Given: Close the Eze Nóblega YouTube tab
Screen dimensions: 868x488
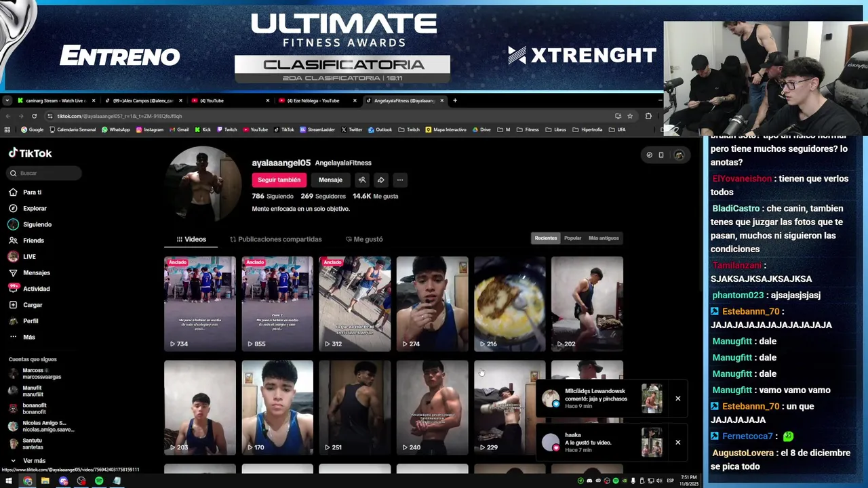Looking at the screenshot, I should [355, 100].
